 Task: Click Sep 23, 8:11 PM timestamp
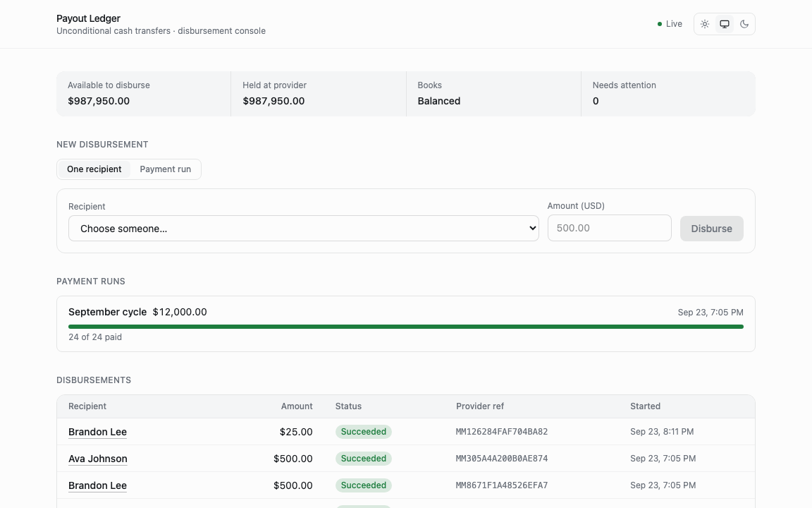tap(662, 432)
